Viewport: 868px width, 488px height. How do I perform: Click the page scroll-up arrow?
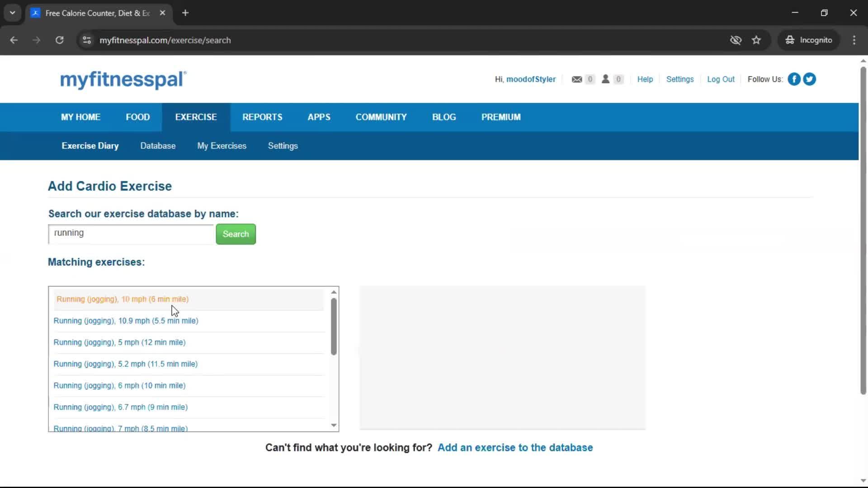863,61
